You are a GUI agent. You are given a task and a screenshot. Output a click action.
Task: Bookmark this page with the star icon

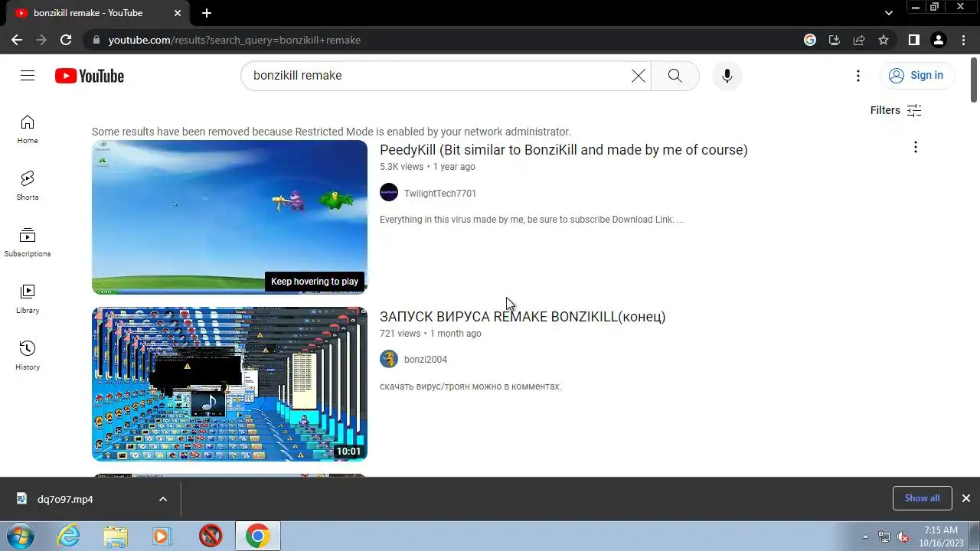pyautogui.click(x=884, y=40)
